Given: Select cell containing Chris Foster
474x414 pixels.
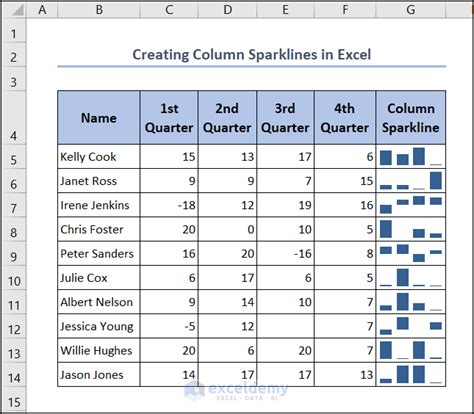Looking at the screenshot, I should click(x=99, y=229).
